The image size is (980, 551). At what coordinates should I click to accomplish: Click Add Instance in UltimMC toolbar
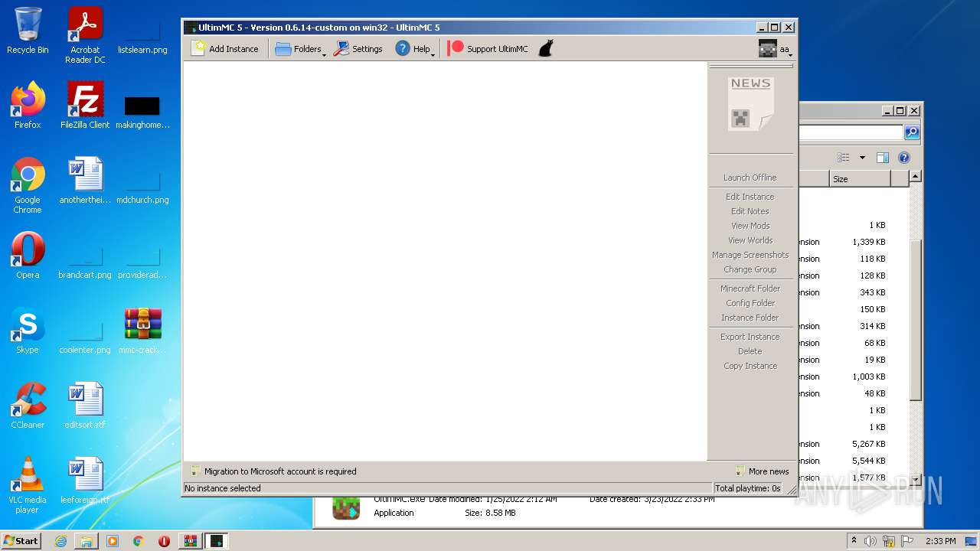[225, 49]
